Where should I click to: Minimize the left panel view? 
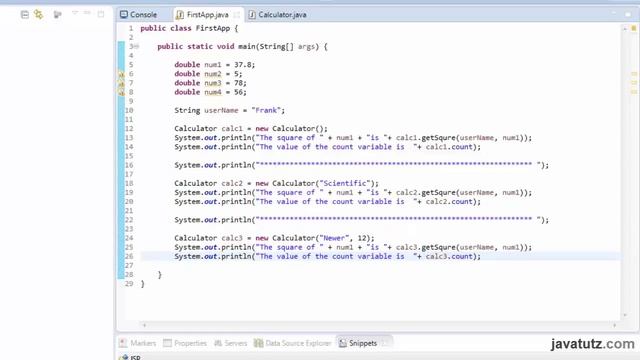[87, 14]
